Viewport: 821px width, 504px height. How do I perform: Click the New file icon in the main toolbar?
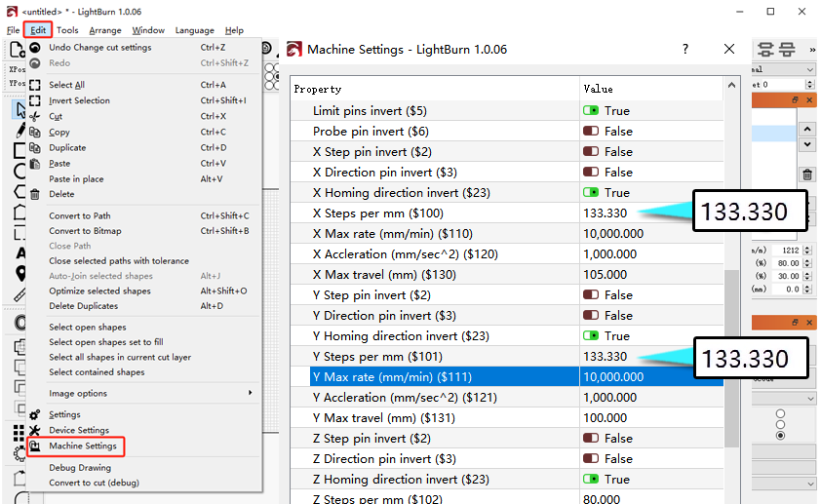[17, 50]
